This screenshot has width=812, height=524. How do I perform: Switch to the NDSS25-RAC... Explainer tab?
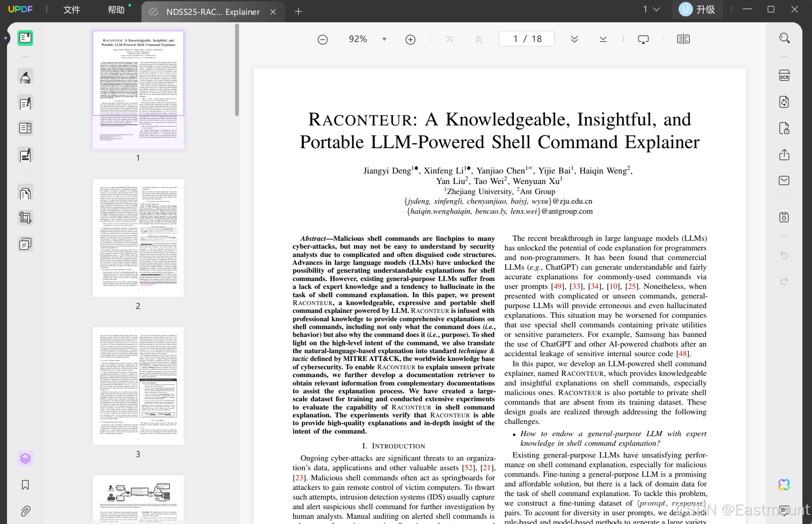point(213,12)
